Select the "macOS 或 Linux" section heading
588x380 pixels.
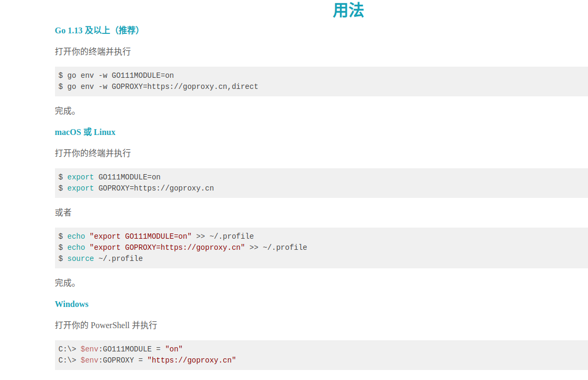click(85, 132)
